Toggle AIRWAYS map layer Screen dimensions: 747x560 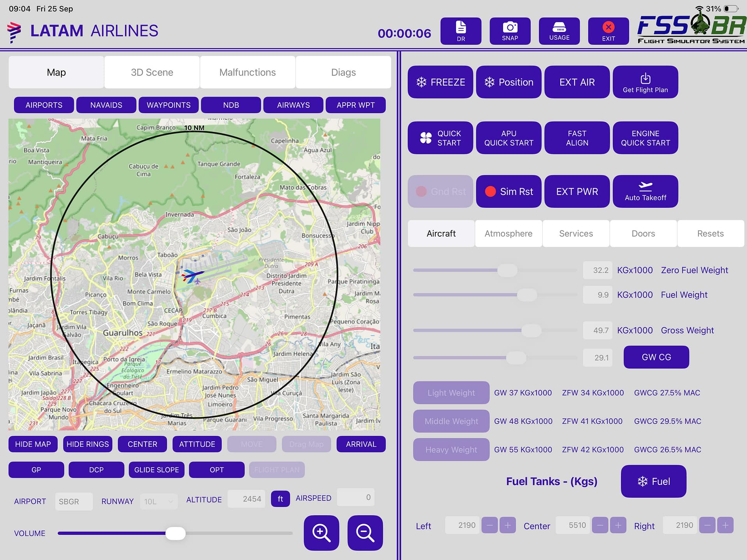pos(293,105)
